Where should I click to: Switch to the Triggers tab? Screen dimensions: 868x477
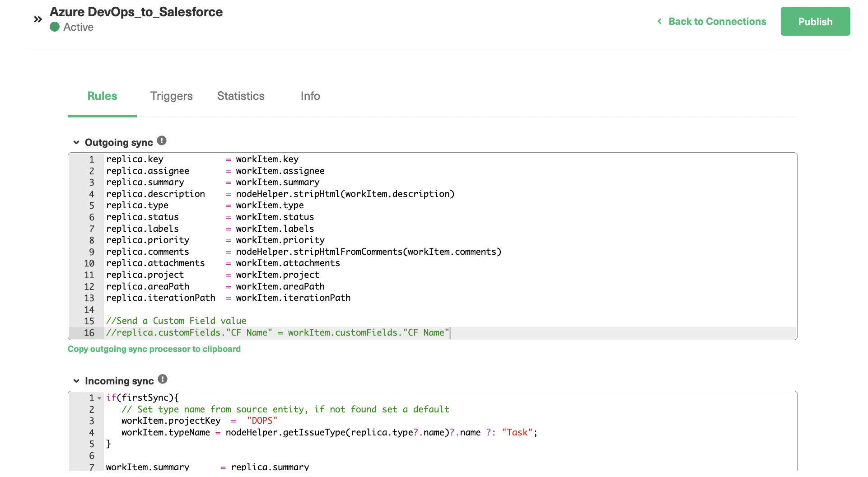(172, 96)
